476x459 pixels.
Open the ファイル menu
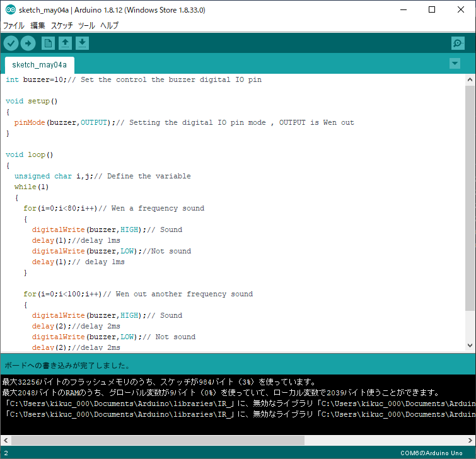(x=14, y=26)
